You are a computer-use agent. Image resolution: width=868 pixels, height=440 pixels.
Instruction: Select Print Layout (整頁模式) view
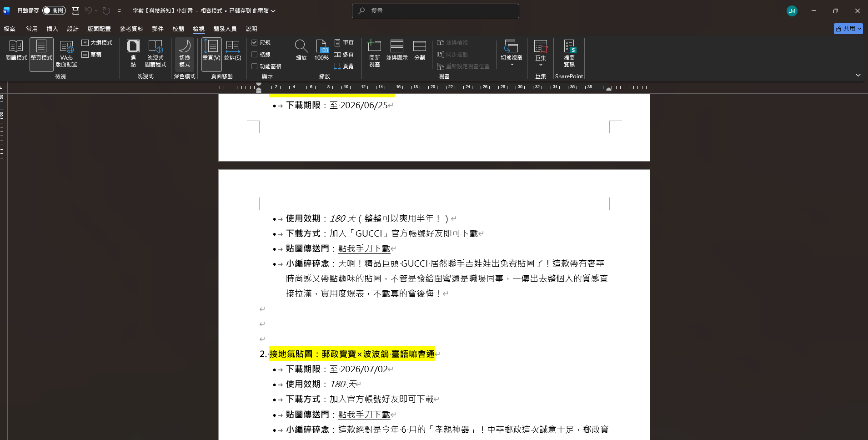(x=41, y=54)
